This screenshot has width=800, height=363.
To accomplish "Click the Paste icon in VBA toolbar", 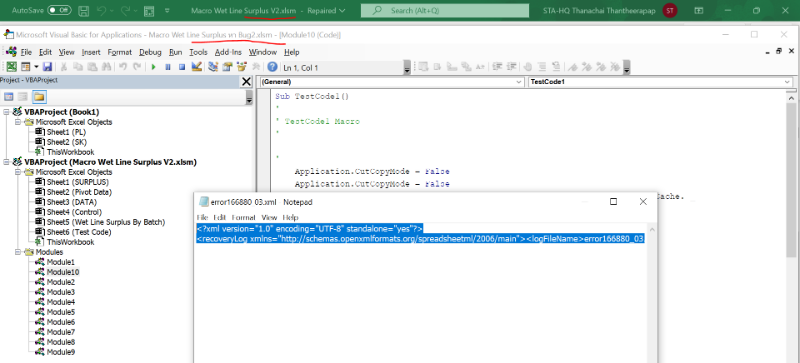I will pos(92,67).
